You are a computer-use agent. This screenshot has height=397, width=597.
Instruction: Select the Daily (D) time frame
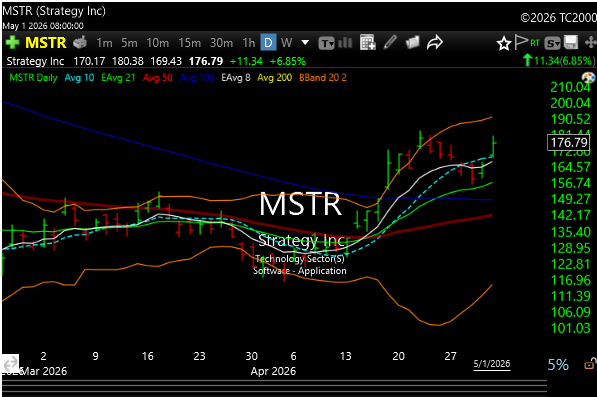268,43
